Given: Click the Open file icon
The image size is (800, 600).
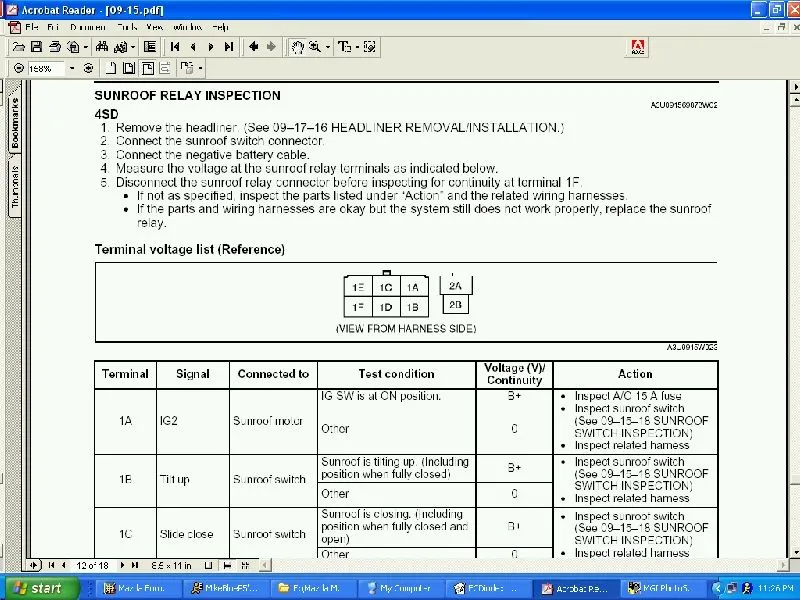Looking at the screenshot, I should click(x=19, y=47).
